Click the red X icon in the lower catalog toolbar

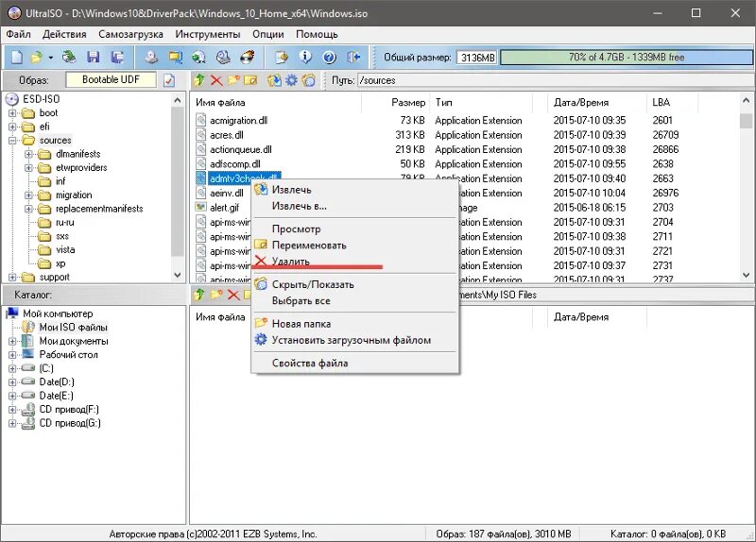233,295
